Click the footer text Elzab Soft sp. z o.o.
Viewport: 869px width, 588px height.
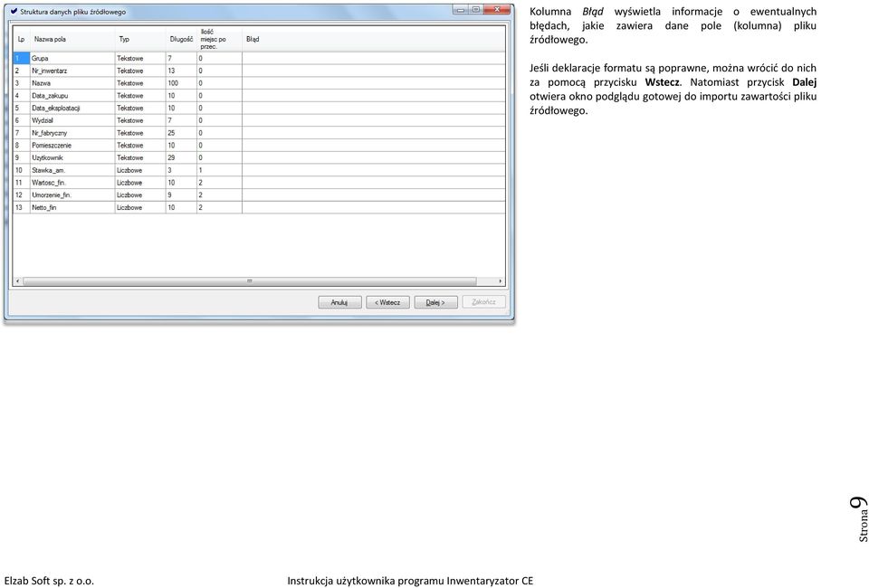point(49,581)
